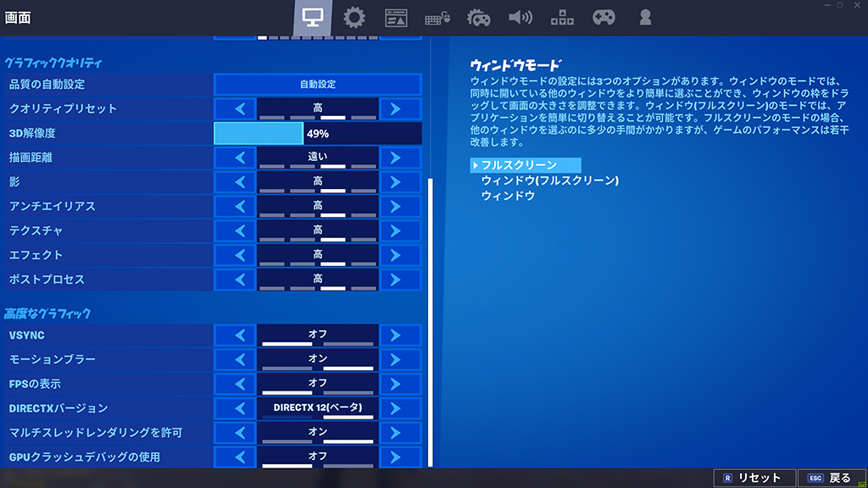Raise アンチエイリアス with right arrow
This screenshot has width=868, height=488.
[x=400, y=207]
